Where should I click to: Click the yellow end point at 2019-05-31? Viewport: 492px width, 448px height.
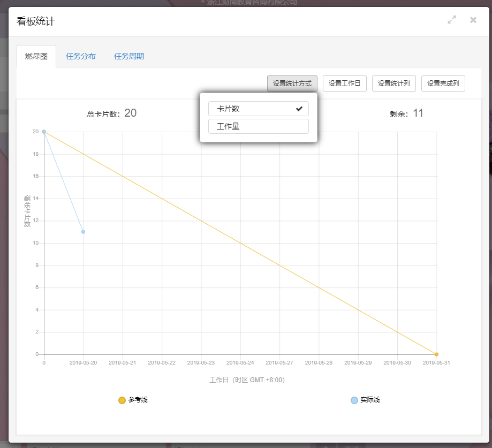tap(436, 354)
